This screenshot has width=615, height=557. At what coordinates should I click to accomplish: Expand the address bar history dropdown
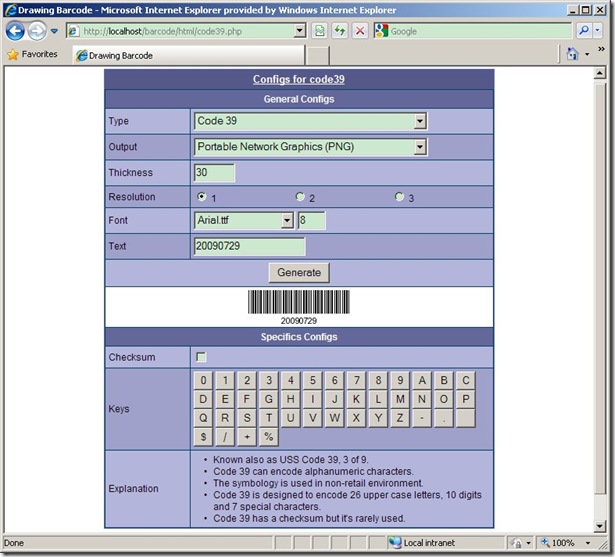pos(300,31)
